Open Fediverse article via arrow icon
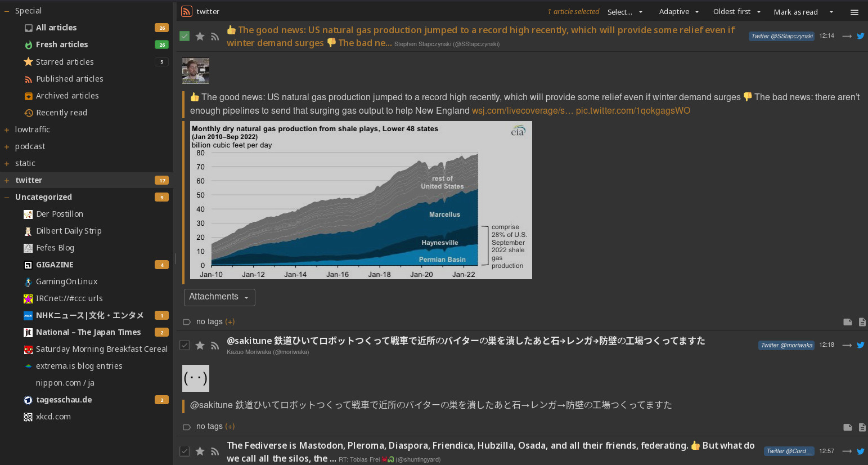This screenshot has width=868, height=465. pos(847,451)
